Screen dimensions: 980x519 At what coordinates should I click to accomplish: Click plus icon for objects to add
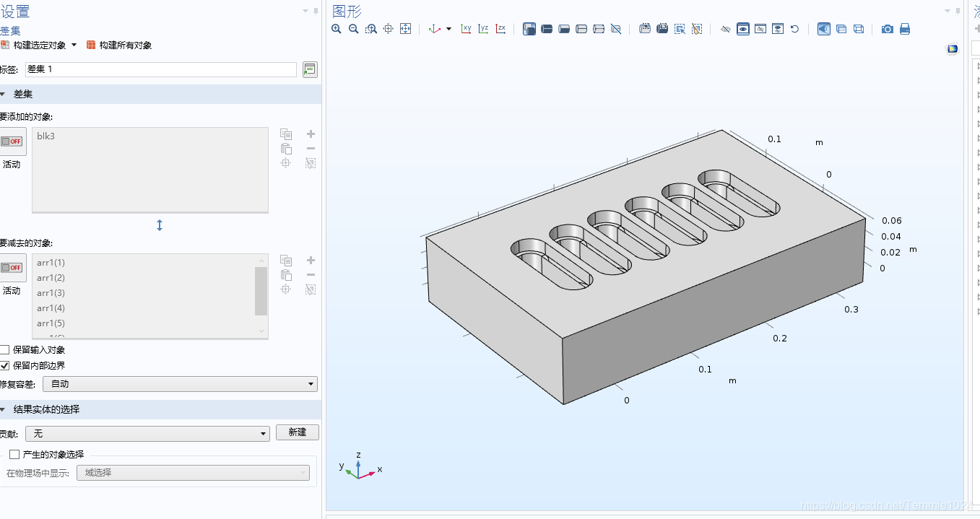pyautogui.click(x=311, y=134)
